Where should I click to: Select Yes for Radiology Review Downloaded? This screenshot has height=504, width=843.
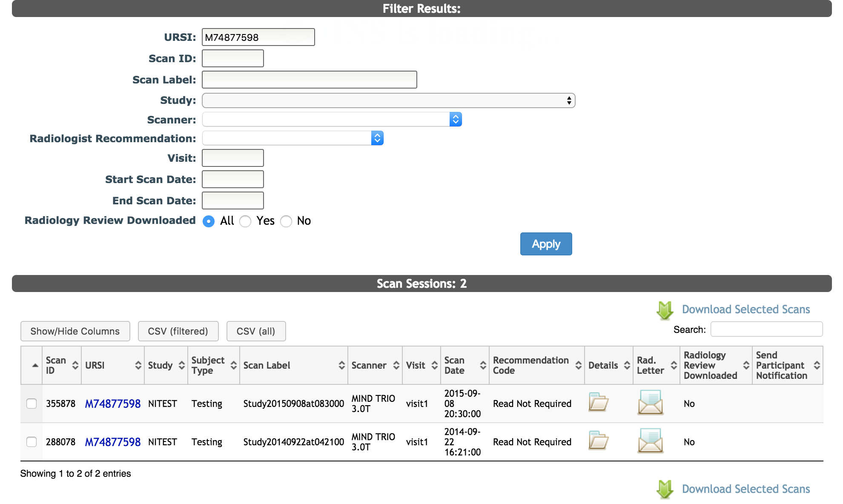pyautogui.click(x=245, y=221)
